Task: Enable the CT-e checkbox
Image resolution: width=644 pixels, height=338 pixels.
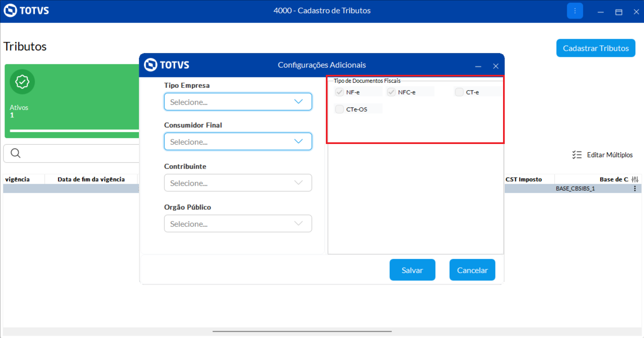Action: point(459,92)
